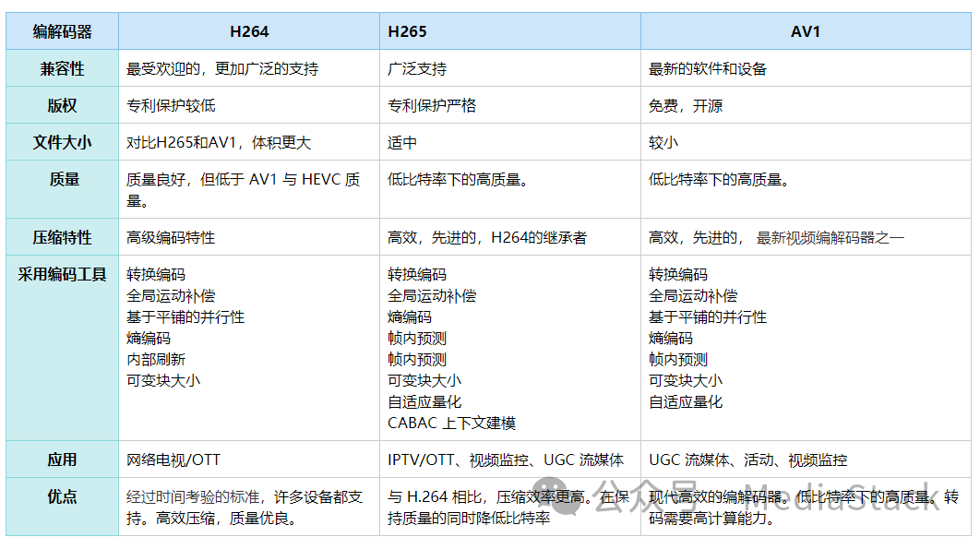
Task: Click the 质量 row label
Action: pos(63,180)
